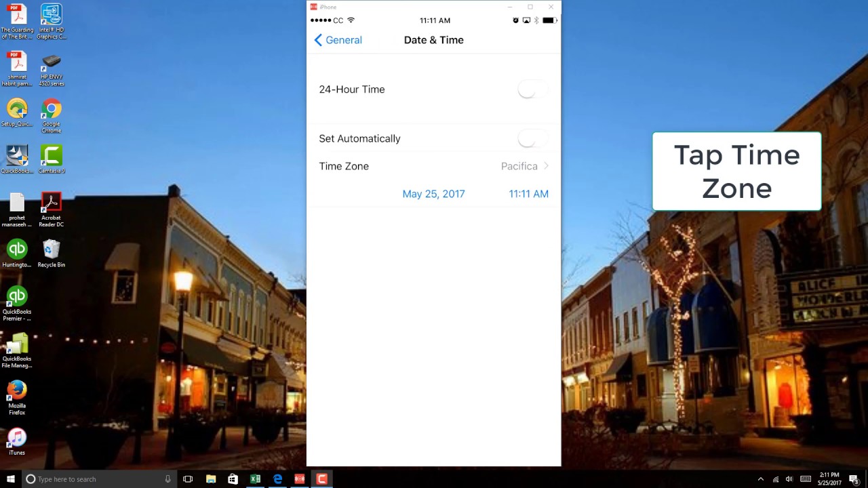Go back to General settings
The width and height of the screenshot is (868, 488).
pos(338,40)
